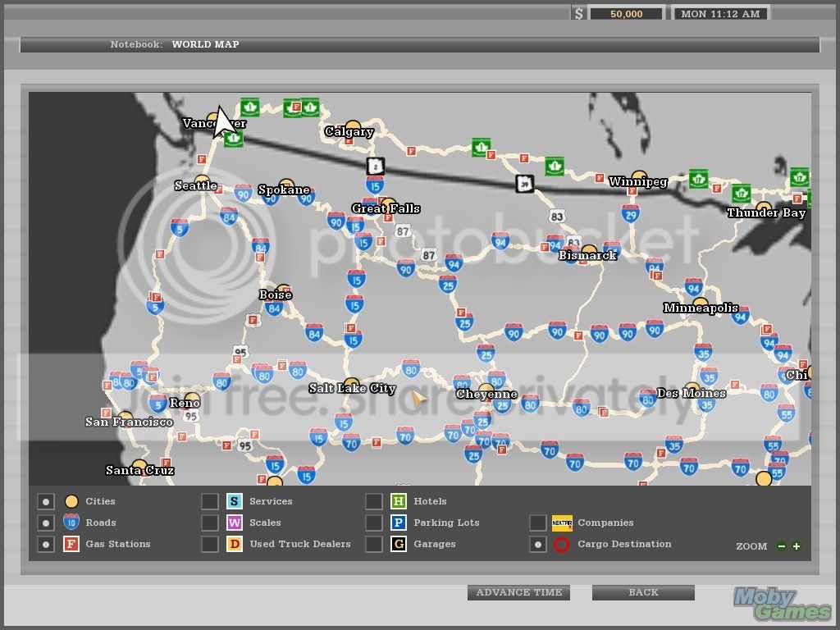Disable the Cities map filter
Screen dimensions: 840x630
[46, 502]
